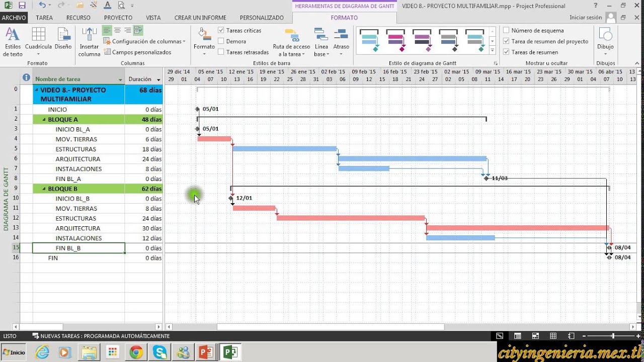
Task: Switch to the TAREA tab
Action: point(44,18)
